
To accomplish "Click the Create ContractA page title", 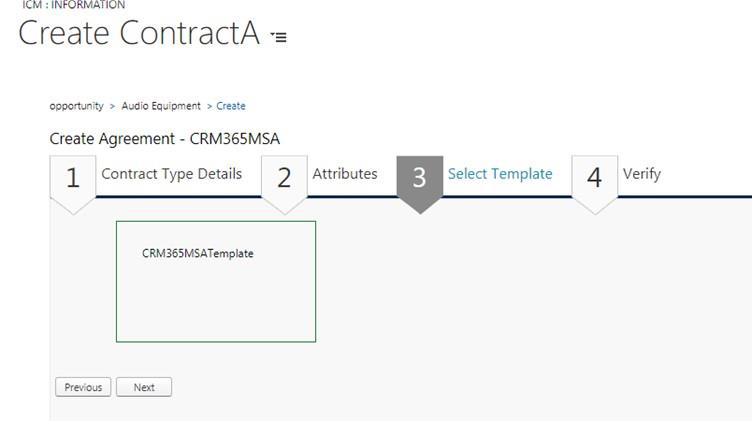I will (x=139, y=33).
